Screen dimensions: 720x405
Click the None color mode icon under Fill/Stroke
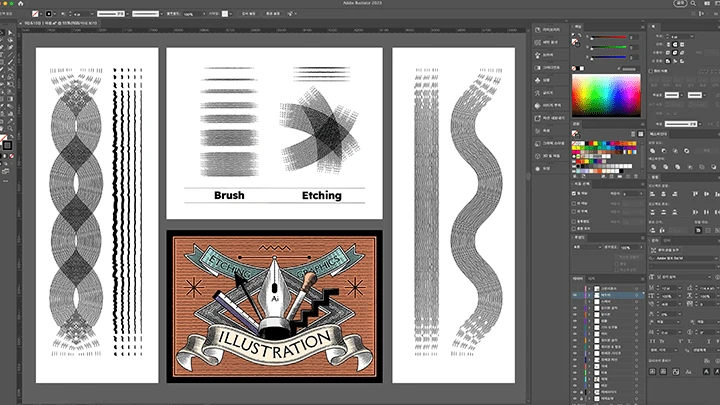12,156
